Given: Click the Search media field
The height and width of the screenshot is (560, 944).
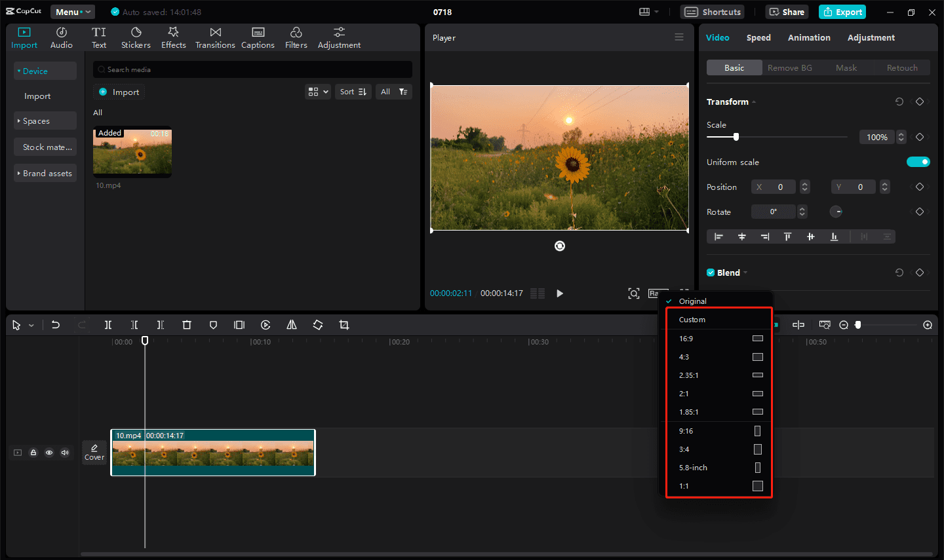Looking at the screenshot, I should pyautogui.click(x=252, y=69).
